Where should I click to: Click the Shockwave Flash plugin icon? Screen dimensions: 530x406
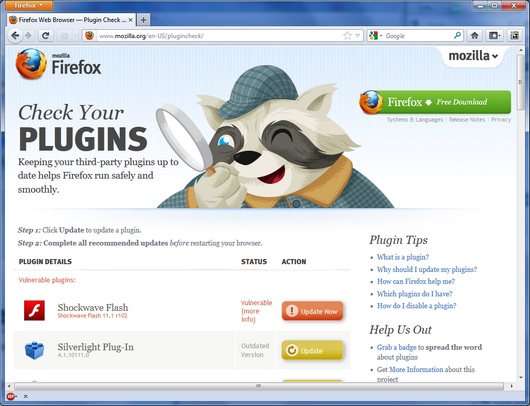34,310
